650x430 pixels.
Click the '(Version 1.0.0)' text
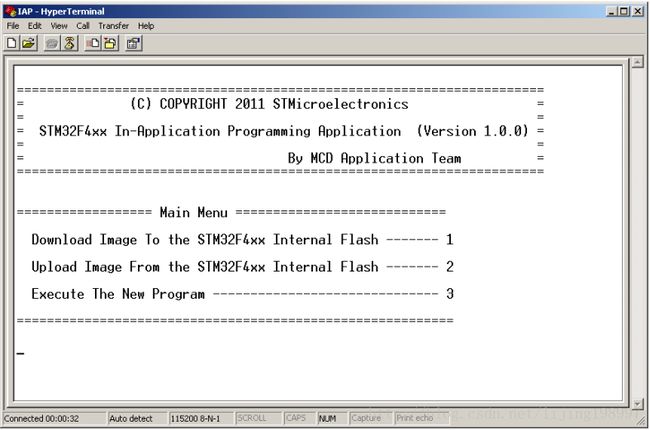click(473, 131)
